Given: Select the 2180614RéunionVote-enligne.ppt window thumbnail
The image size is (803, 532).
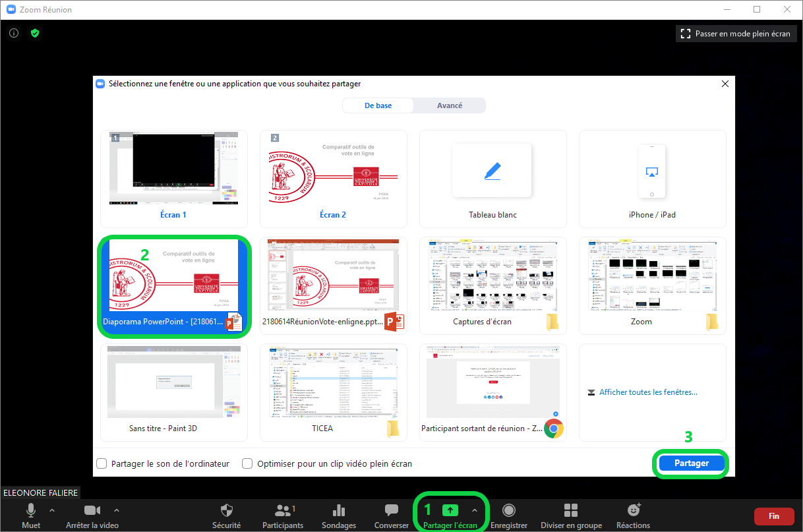Looking at the screenshot, I should (x=333, y=285).
